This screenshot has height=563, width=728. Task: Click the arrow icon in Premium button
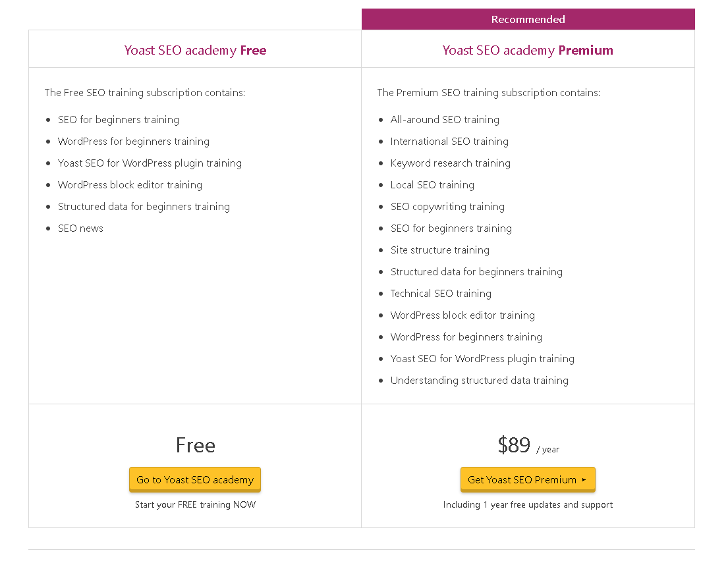click(584, 480)
